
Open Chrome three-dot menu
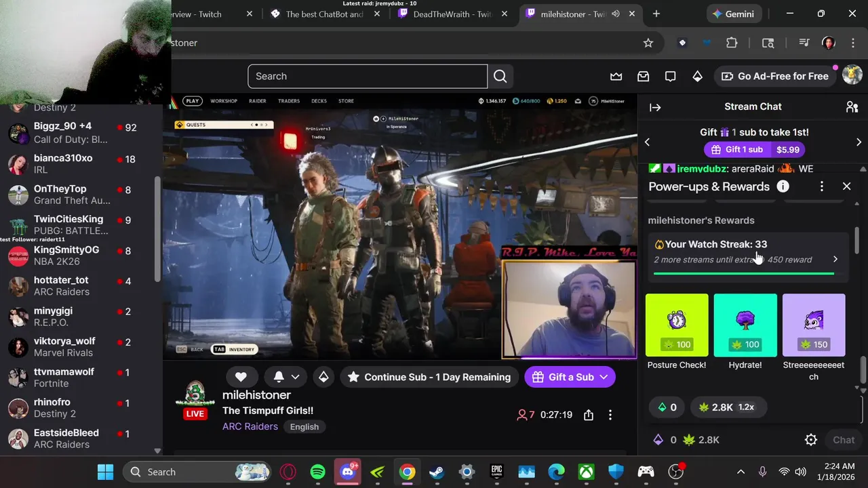point(853,43)
